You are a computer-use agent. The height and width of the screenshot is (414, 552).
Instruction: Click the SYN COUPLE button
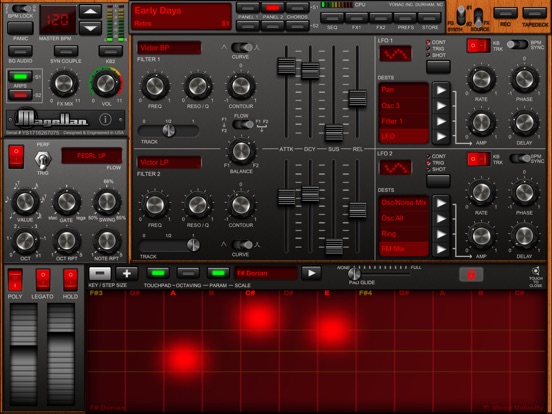(66, 51)
